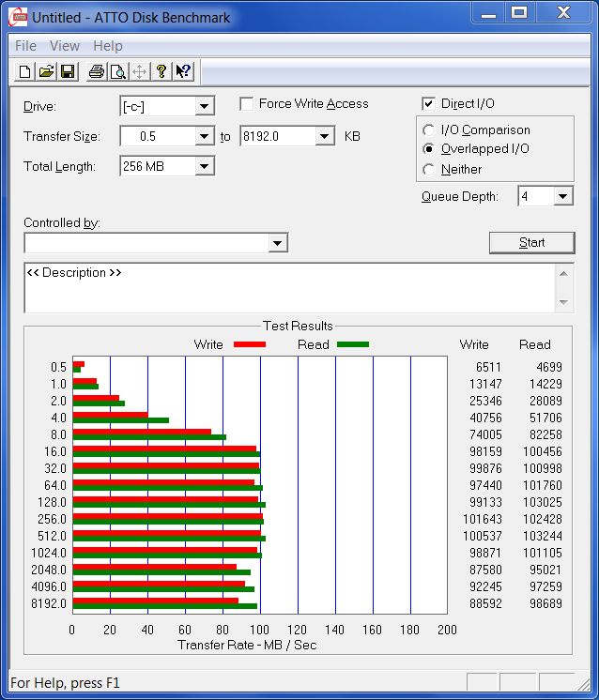Viewport: 599px width, 700px height.
Task: Select the Overlapped I/O radio button
Action: 428,148
